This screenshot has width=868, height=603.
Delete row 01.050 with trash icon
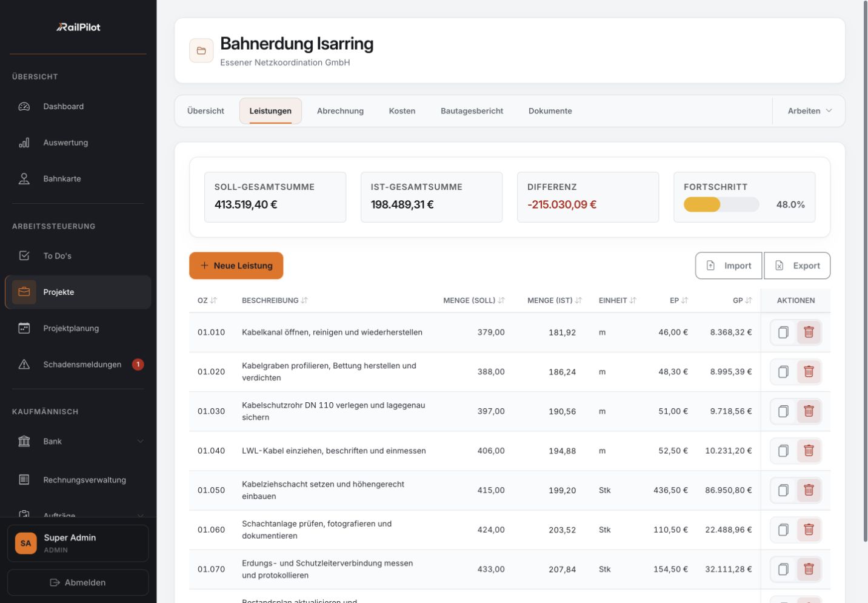point(809,490)
